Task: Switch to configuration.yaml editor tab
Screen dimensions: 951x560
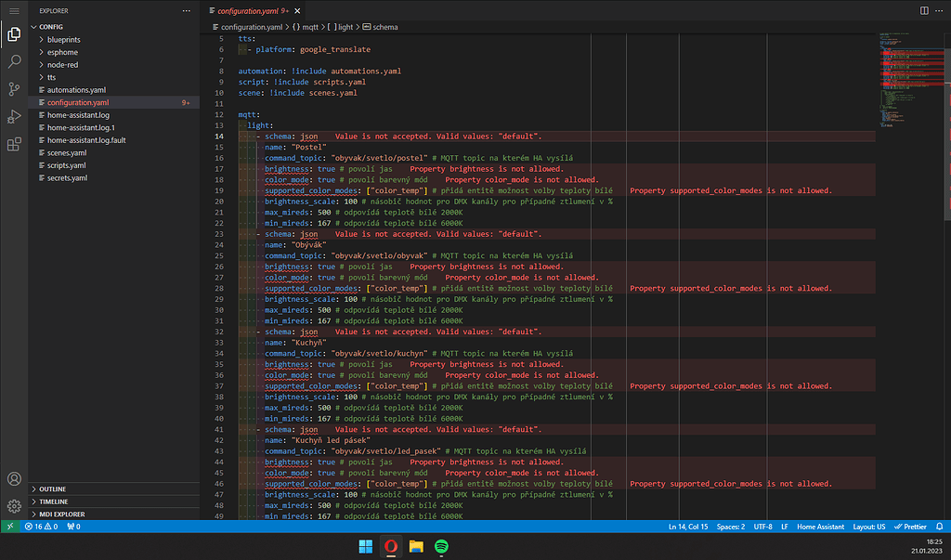Action: coord(248,11)
